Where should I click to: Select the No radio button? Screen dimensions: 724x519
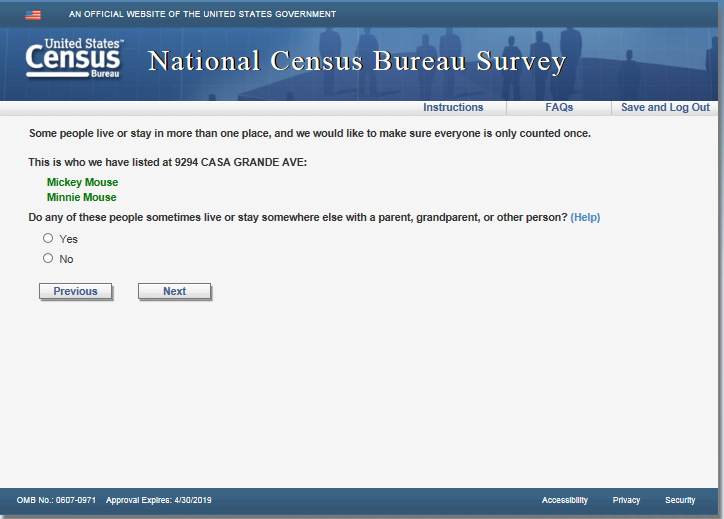click(48, 258)
